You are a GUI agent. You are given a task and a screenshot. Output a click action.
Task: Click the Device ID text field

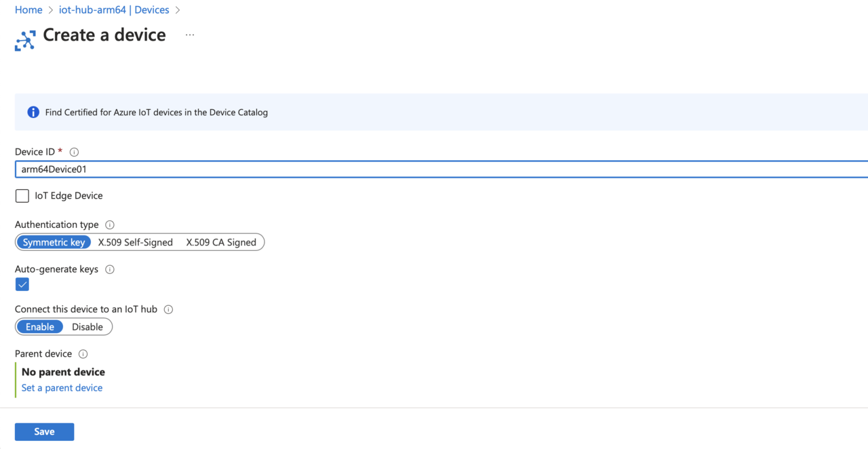(441, 170)
